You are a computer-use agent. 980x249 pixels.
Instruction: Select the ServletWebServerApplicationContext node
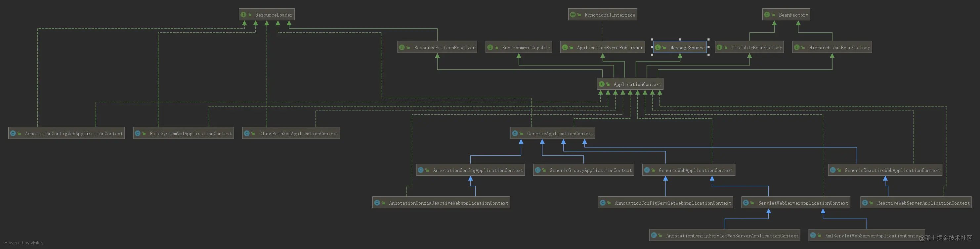coord(796,203)
